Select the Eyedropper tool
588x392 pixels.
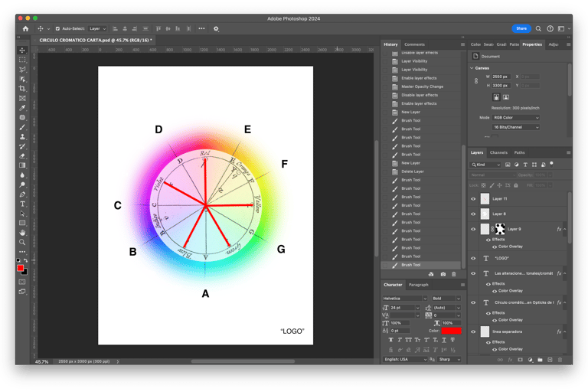click(22, 108)
